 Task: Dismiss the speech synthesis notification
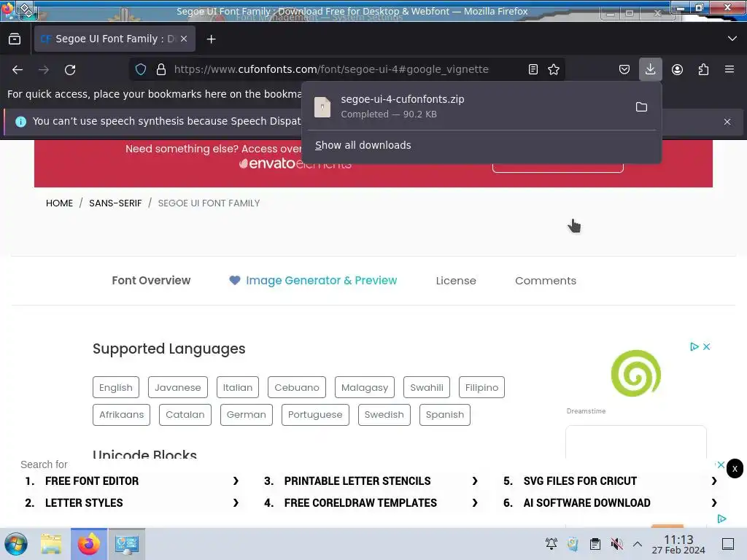(727, 122)
